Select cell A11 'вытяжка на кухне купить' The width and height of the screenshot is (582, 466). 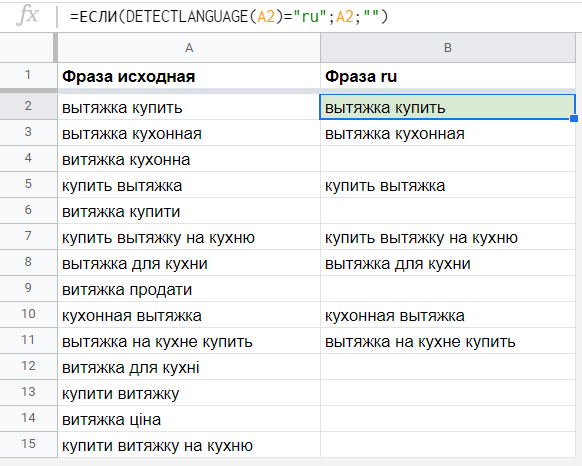[189, 340]
